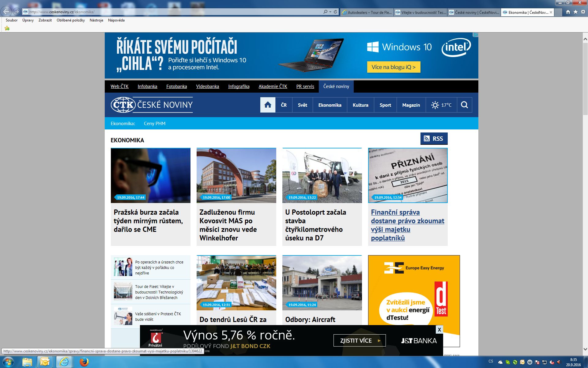Open the Ceny PHM subsection link

coord(155,123)
